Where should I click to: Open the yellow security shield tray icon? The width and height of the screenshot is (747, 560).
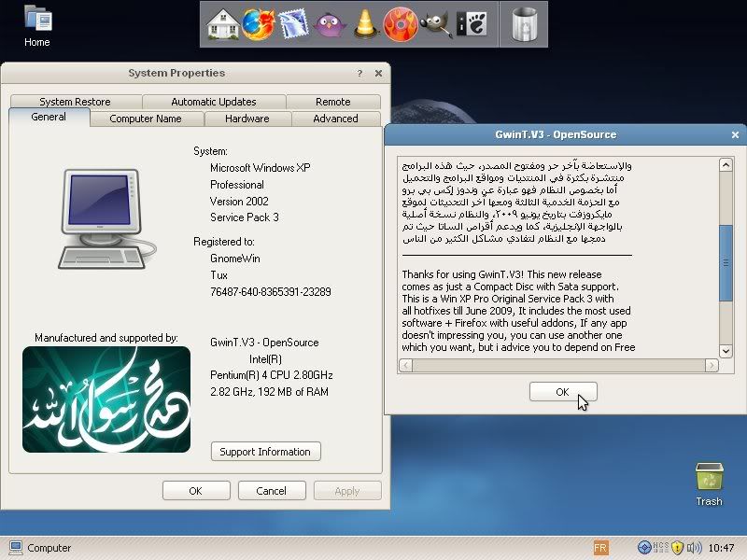tap(677, 548)
